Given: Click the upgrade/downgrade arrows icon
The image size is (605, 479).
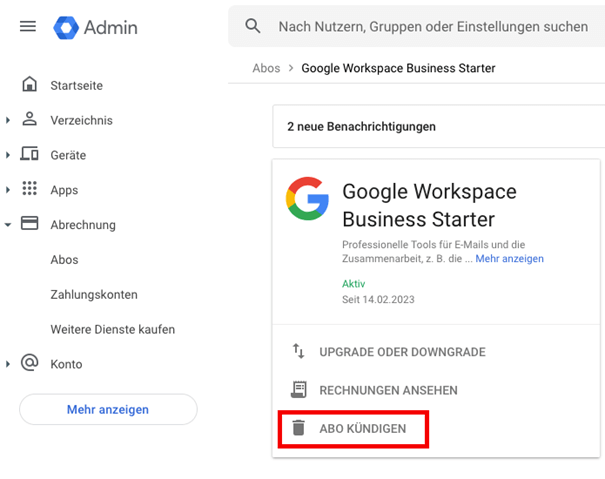Looking at the screenshot, I should point(298,351).
